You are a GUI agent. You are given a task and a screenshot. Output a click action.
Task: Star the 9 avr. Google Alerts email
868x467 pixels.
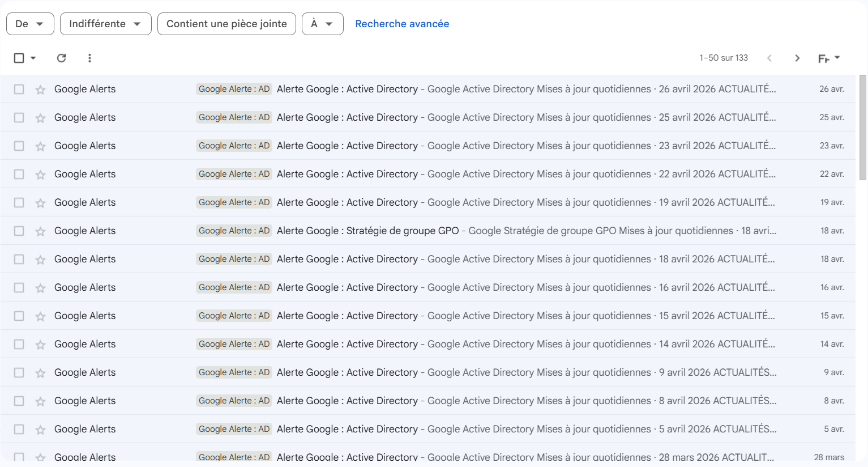point(40,373)
